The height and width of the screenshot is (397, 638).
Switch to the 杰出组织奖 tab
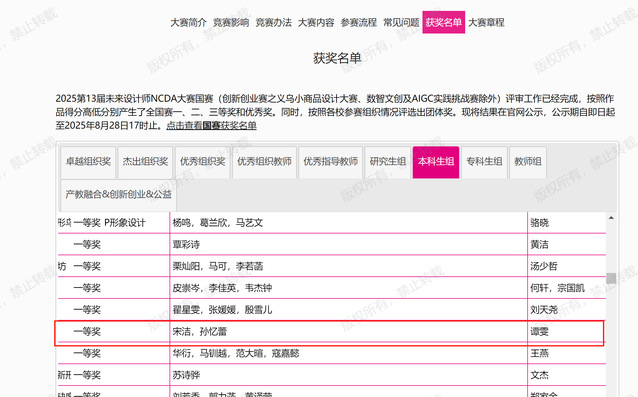(145, 162)
